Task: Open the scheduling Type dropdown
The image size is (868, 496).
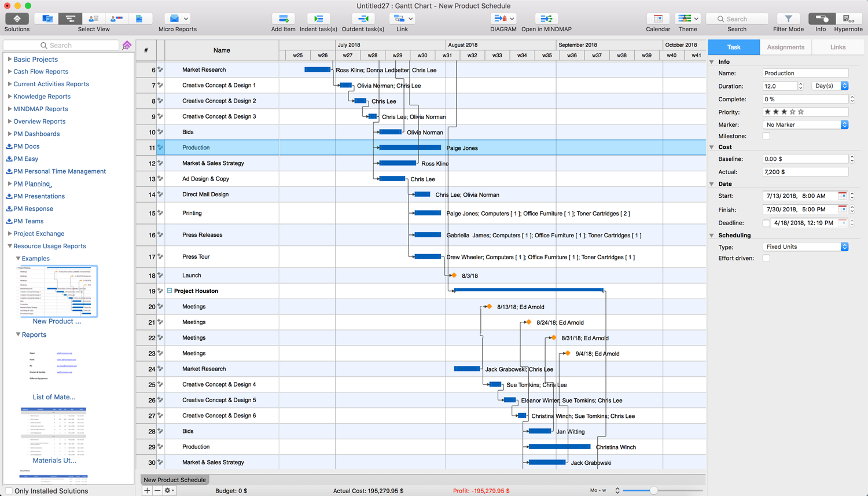Action: coord(806,247)
